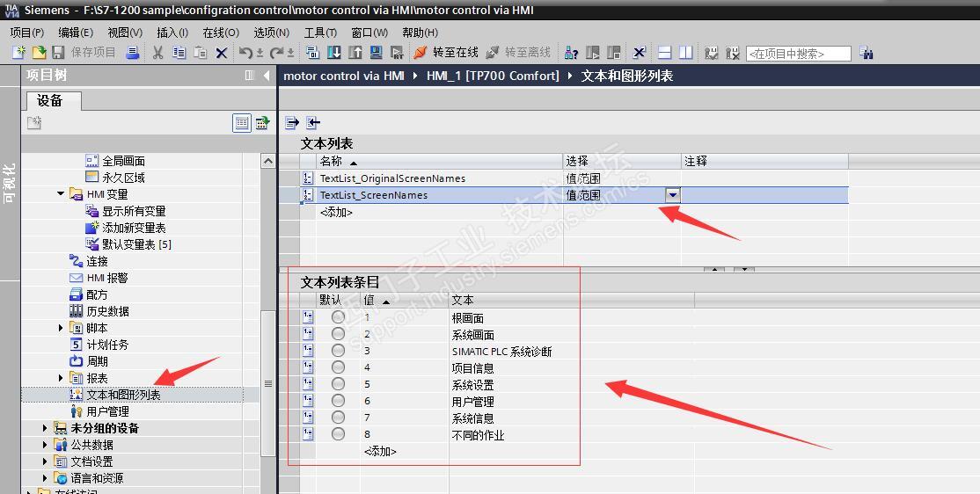
Task: Select default radio for SIMATIC PLC 系统诊断
Action: [338, 351]
